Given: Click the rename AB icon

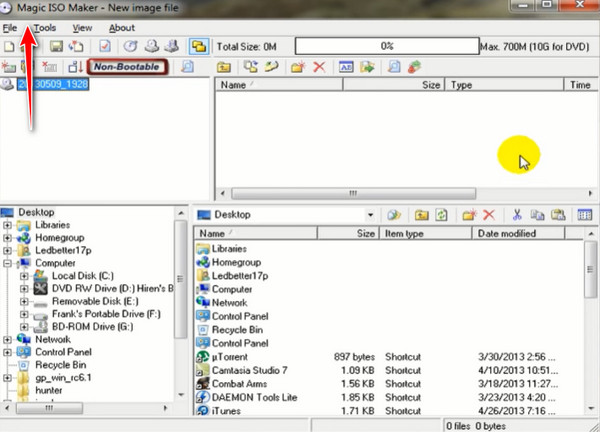Looking at the screenshot, I should pos(346,67).
